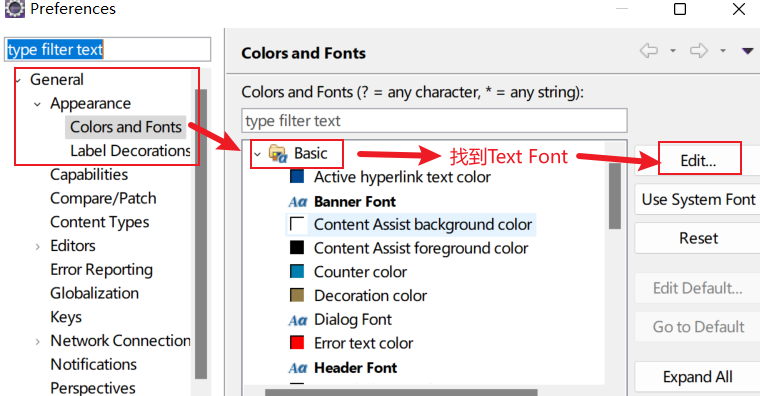Select the Error text color entry
Screen dimensions: 760x396
click(364, 343)
